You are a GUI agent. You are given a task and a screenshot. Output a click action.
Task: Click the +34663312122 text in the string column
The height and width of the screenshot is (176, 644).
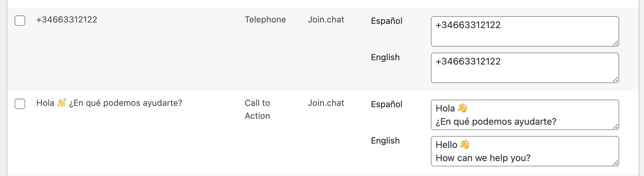coord(67,20)
